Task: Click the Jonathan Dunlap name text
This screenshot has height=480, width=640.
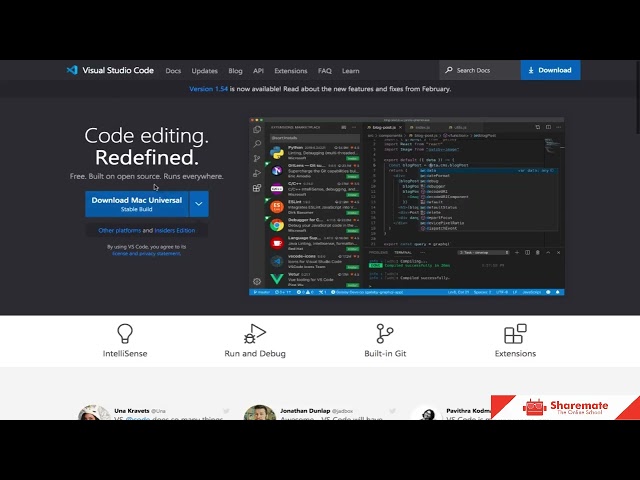Action: tap(305, 411)
